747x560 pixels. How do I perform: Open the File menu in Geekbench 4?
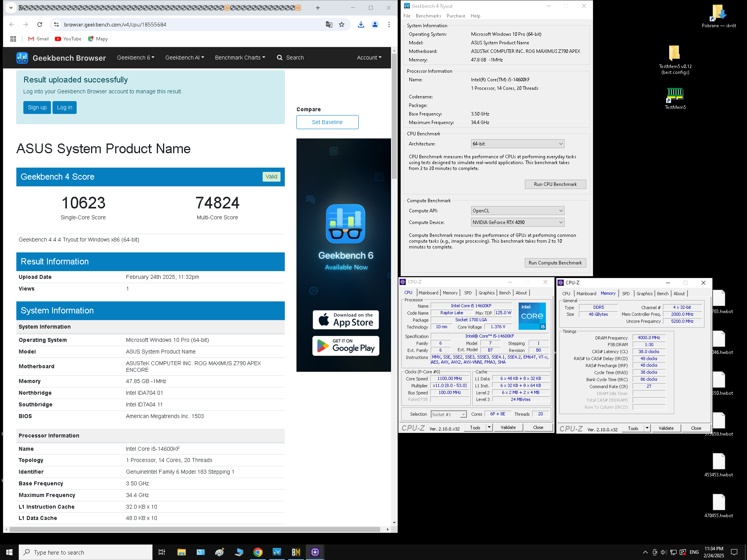(x=407, y=16)
